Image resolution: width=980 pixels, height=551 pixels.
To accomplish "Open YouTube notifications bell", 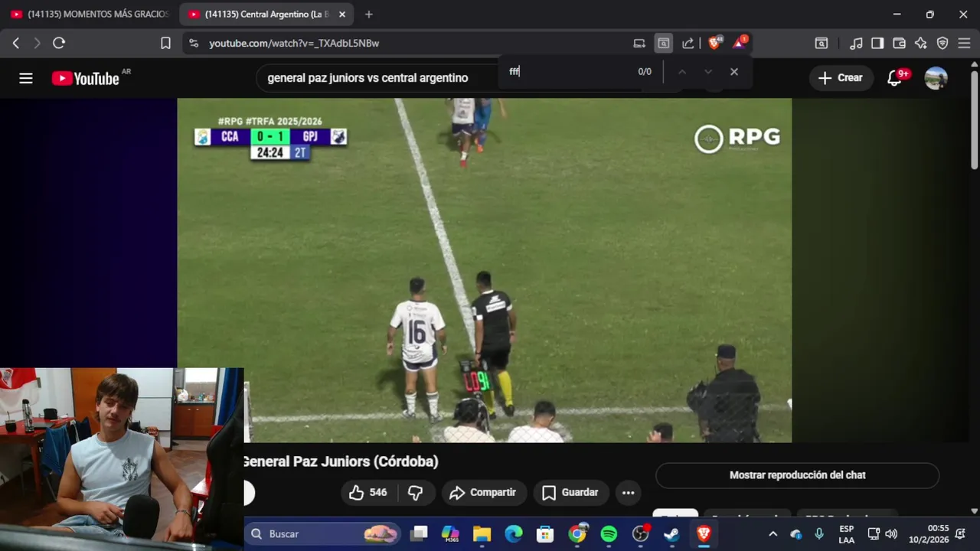I will pyautogui.click(x=894, y=78).
